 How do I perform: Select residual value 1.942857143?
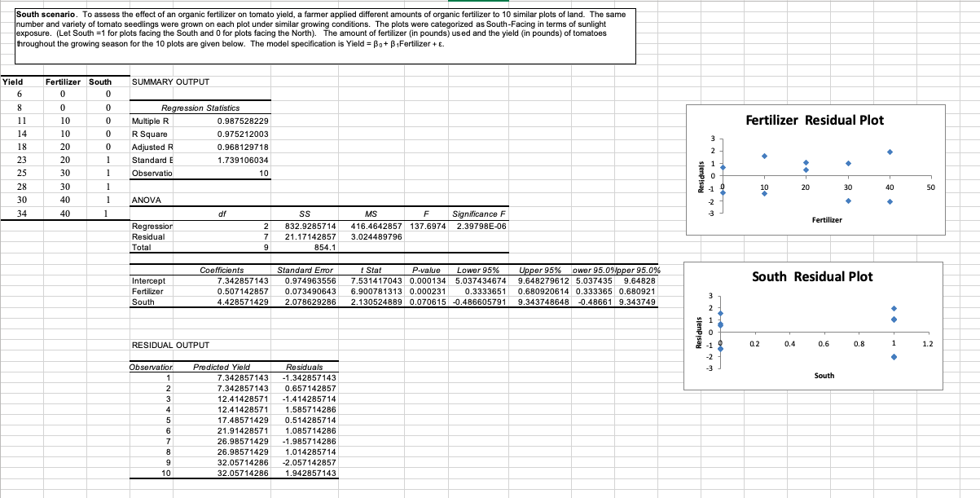click(x=309, y=473)
